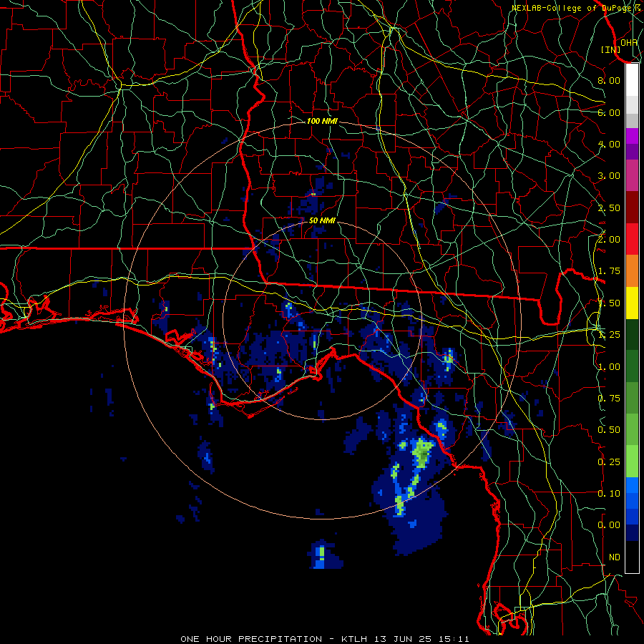
Task: Click the ONE HOUR PRECIPITATION caption text
Action: point(251,639)
